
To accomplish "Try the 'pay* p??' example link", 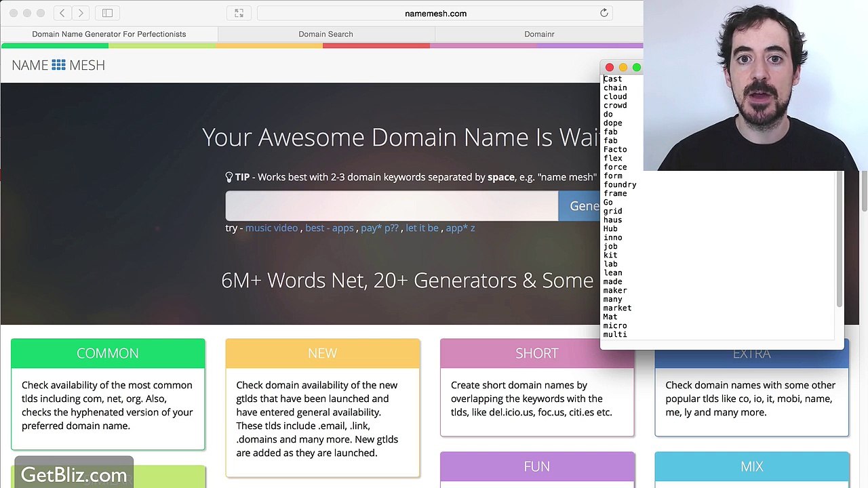I will coord(380,228).
